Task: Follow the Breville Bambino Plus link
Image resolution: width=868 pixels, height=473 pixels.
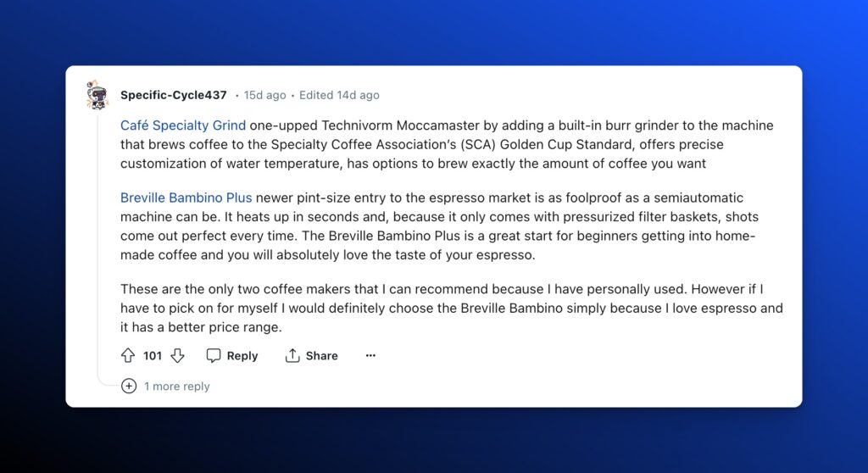Action: point(186,198)
